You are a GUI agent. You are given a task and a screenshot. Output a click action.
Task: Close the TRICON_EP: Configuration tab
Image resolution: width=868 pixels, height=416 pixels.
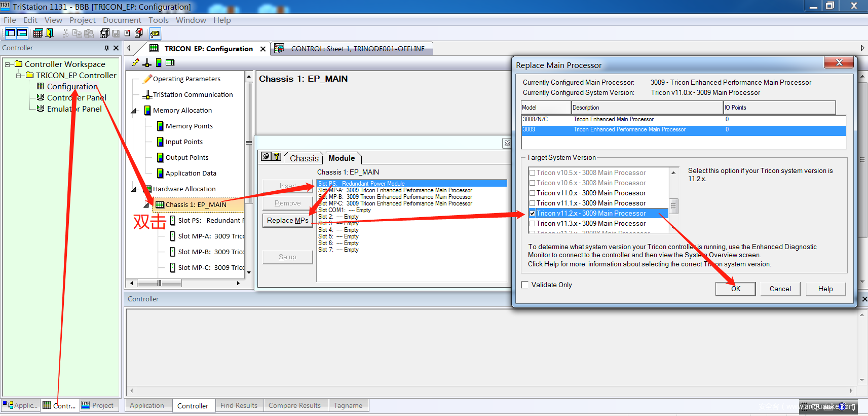click(262, 49)
